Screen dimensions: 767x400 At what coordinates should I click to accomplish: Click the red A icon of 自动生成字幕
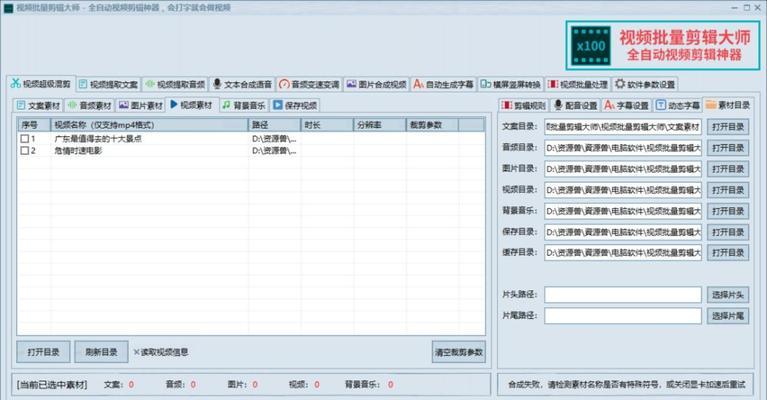point(418,84)
